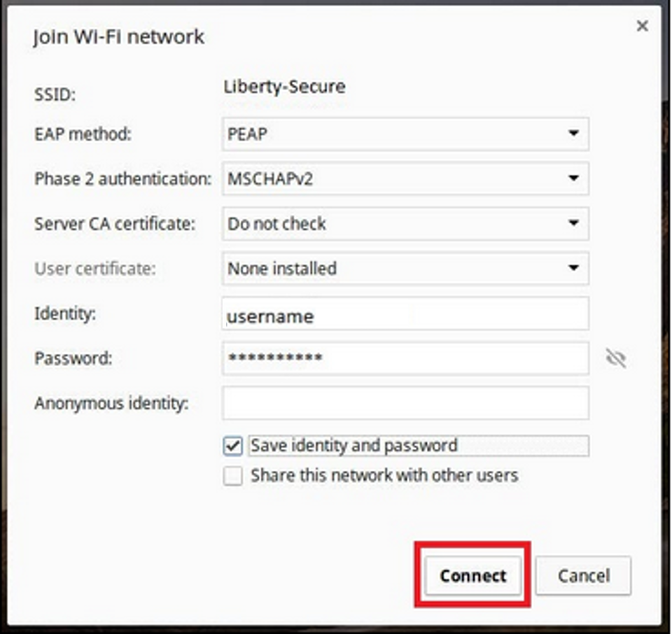
Task: Click the Join Wi-Fi network title
Action: [118, 37]
